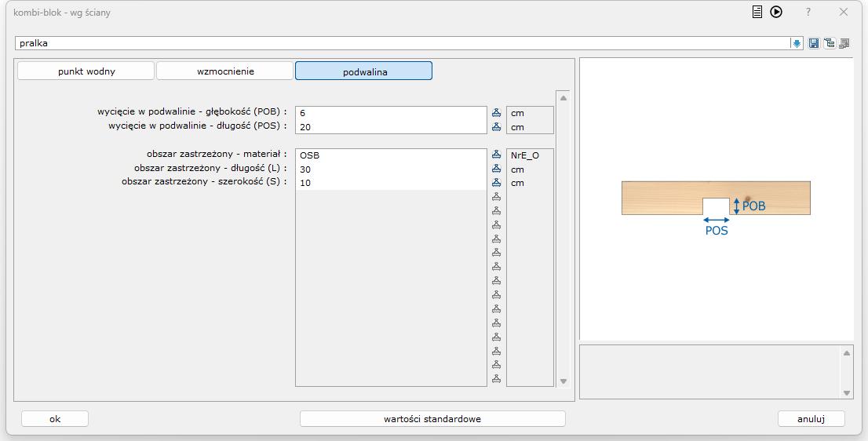Open the tree structure icon beside save
868x441 pixels.
coord(829,44)
